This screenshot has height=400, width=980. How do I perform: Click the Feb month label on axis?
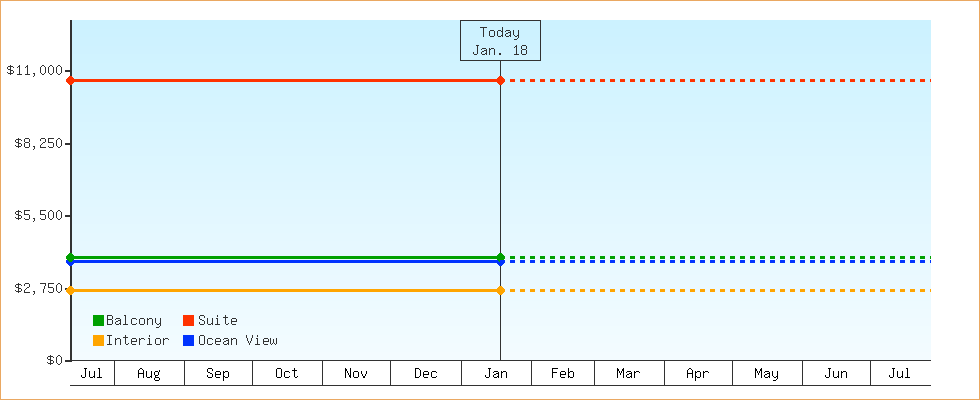click(x=563, y=374)
